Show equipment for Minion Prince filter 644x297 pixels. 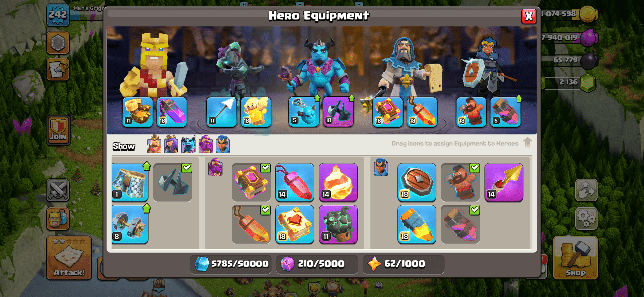point(188,144)
